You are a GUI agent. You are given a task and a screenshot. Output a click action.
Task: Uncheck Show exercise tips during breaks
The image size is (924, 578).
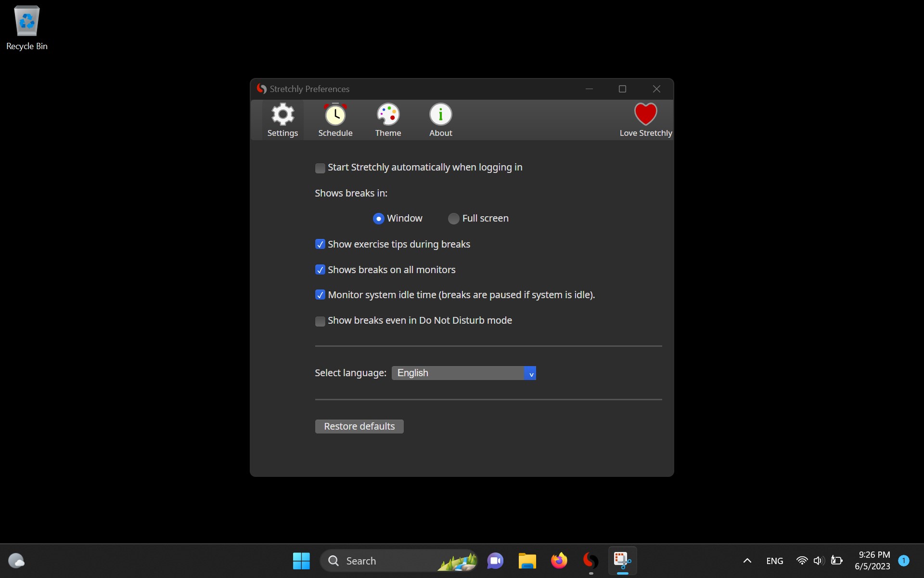(320, 244)
